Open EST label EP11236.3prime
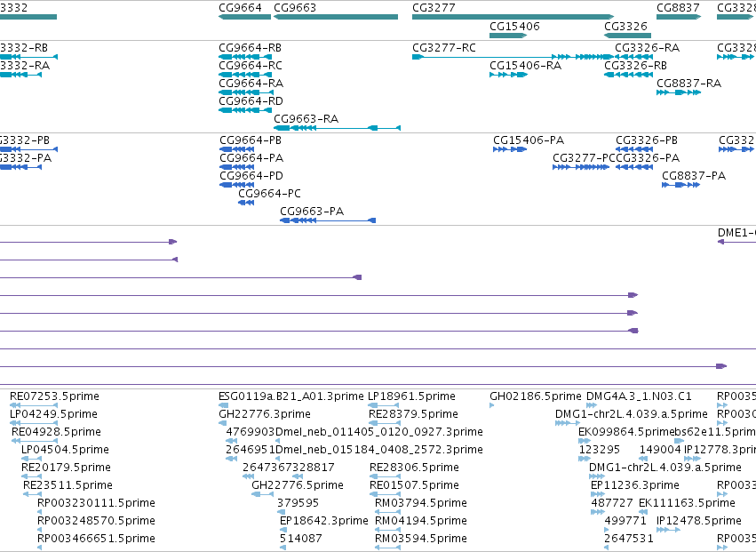 [x=635, y=485]
